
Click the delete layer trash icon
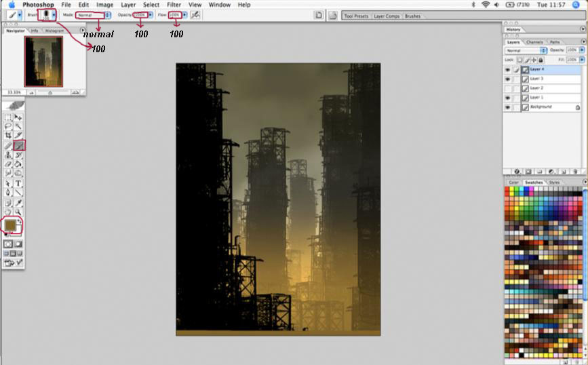[575, 172]
